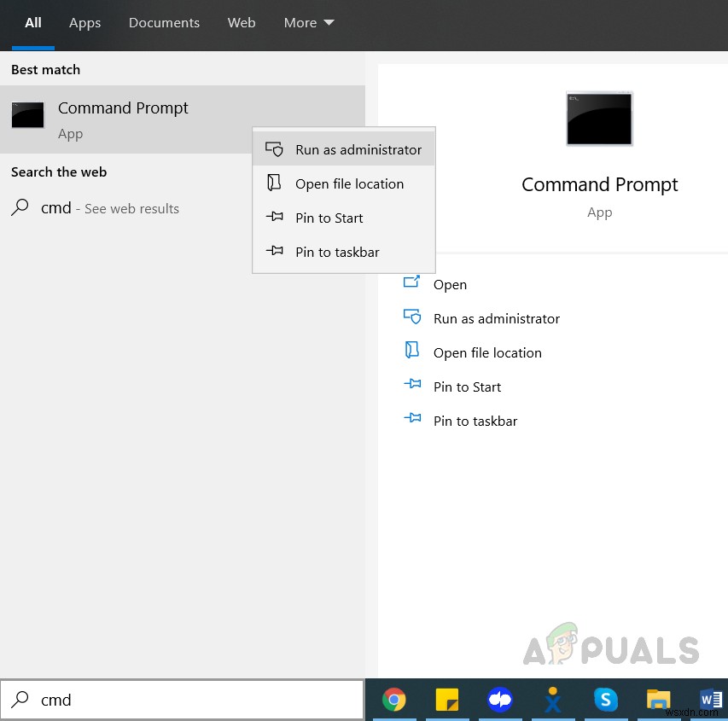Viewport: 728px width, 721px height.
Task: Launch Skype from the taskbar
Action: coord(606,700)
